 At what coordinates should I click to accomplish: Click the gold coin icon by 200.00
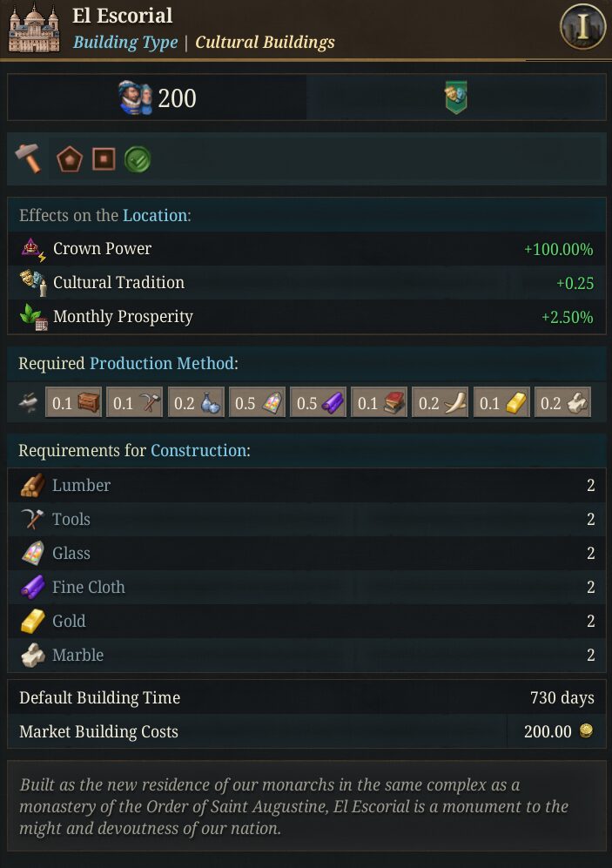coord(586,731)
